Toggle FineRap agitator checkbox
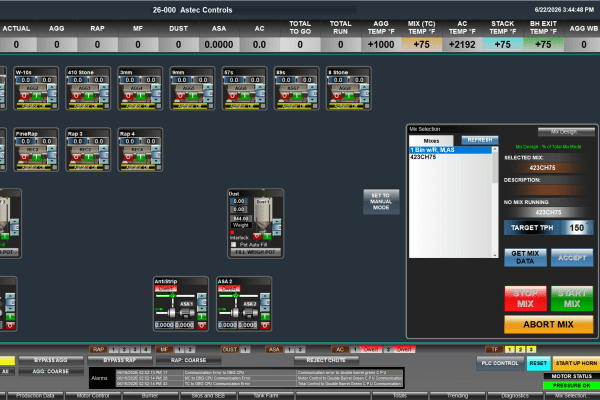The width and height of the screenshot is (600, 400). coord(54,168)
